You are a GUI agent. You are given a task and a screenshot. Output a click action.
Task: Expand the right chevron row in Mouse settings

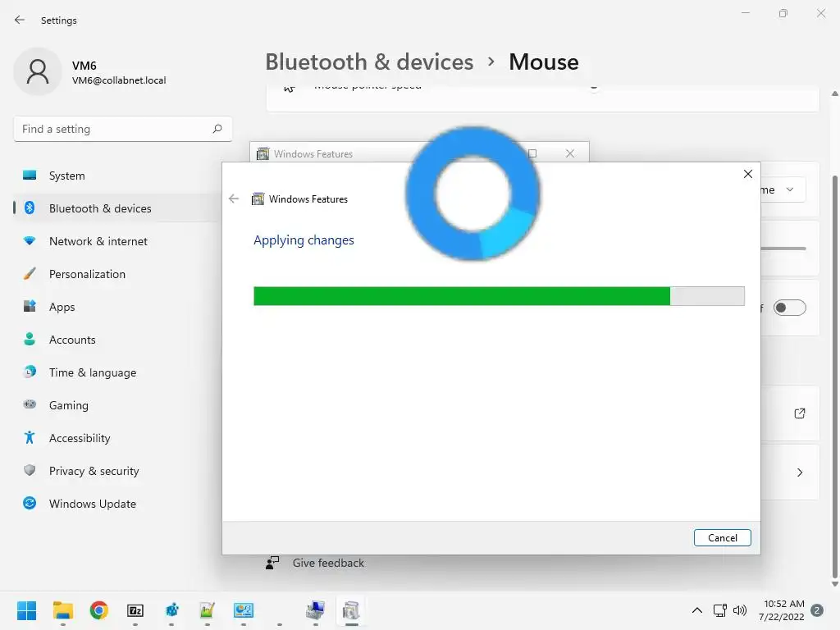point(799,472)
